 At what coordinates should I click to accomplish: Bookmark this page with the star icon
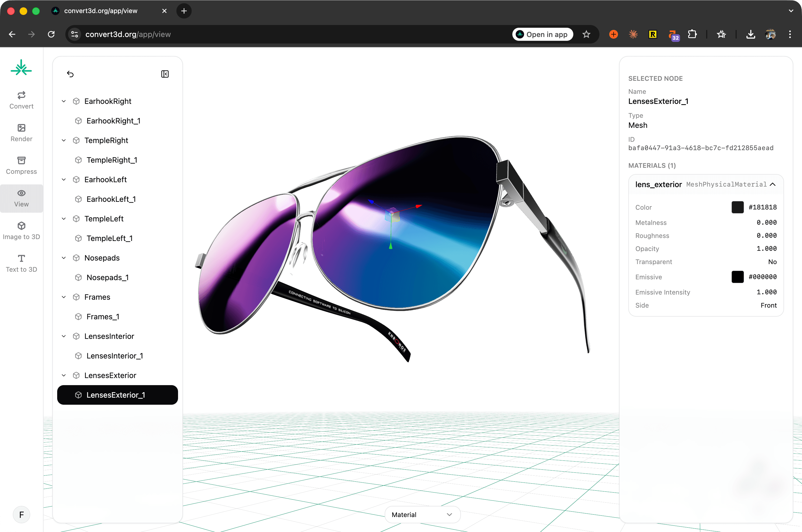coord(586,34)
